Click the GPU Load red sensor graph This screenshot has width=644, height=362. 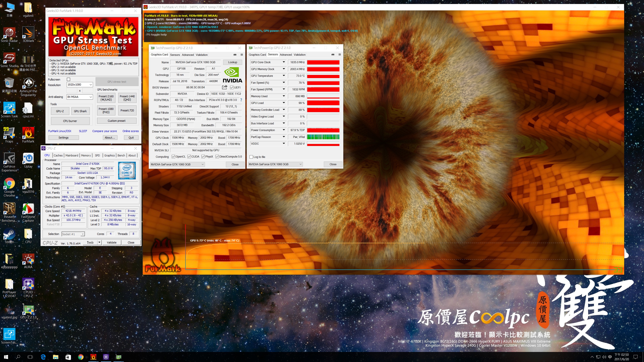(x=323, y=103)
